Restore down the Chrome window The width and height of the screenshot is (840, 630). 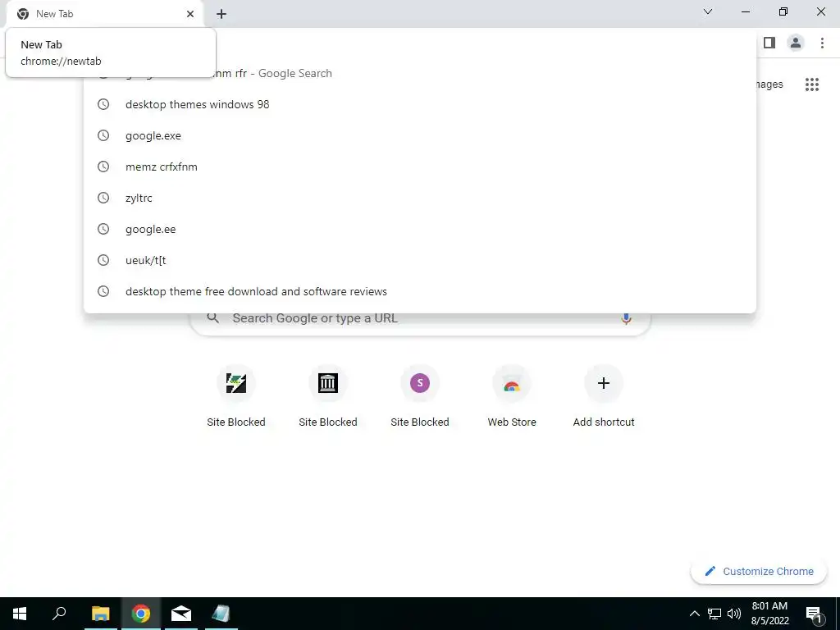coord(783,11)
